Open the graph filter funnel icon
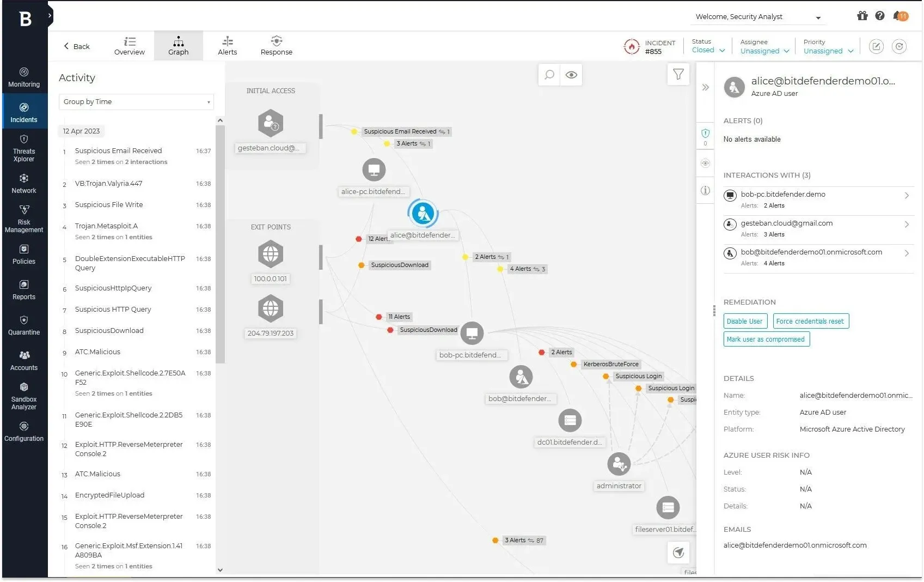 678,74
